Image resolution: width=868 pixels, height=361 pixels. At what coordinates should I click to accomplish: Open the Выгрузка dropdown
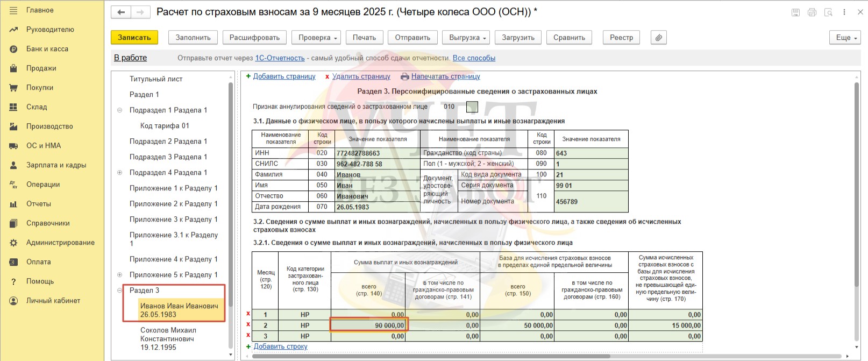click(467, 37)
